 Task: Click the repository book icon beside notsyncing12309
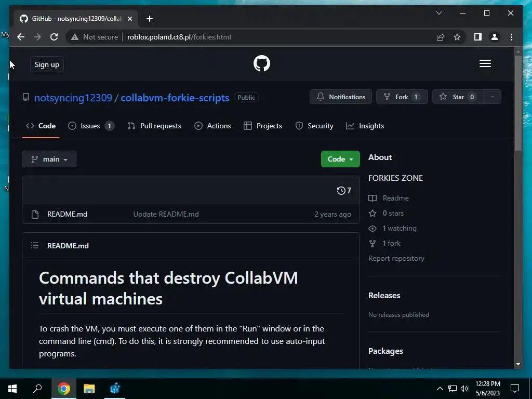(26, 97)
